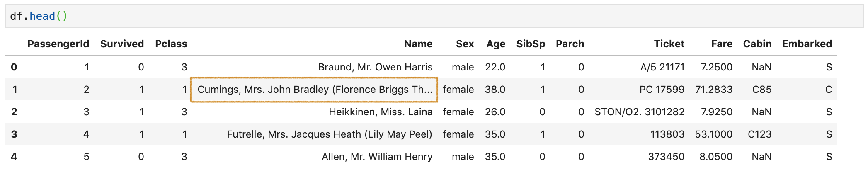
Task: Select the Allen, Mr. William Henry cell
Action: (x=377, y=157)
